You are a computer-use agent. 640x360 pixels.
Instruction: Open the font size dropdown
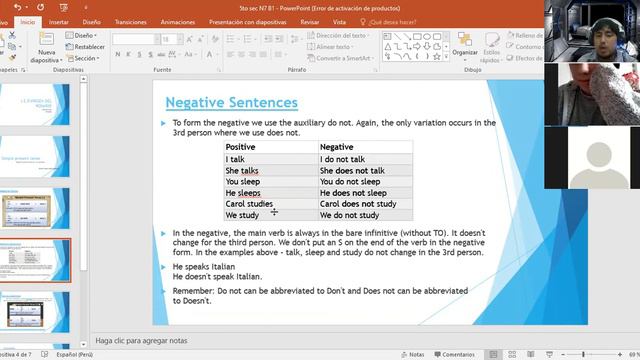tap(180, 39)
